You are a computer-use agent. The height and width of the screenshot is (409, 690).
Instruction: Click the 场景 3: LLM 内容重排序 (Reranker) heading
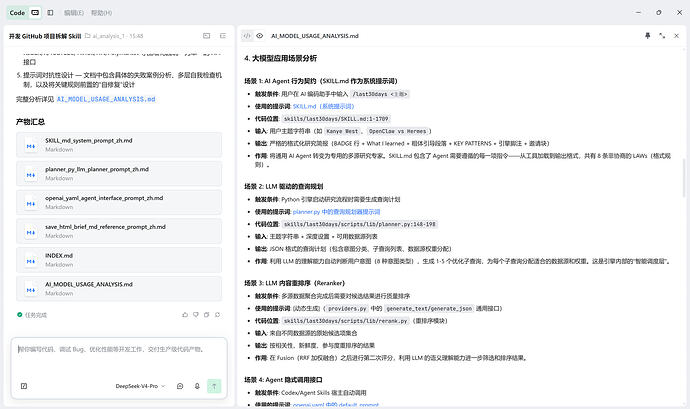click(294, 283)
